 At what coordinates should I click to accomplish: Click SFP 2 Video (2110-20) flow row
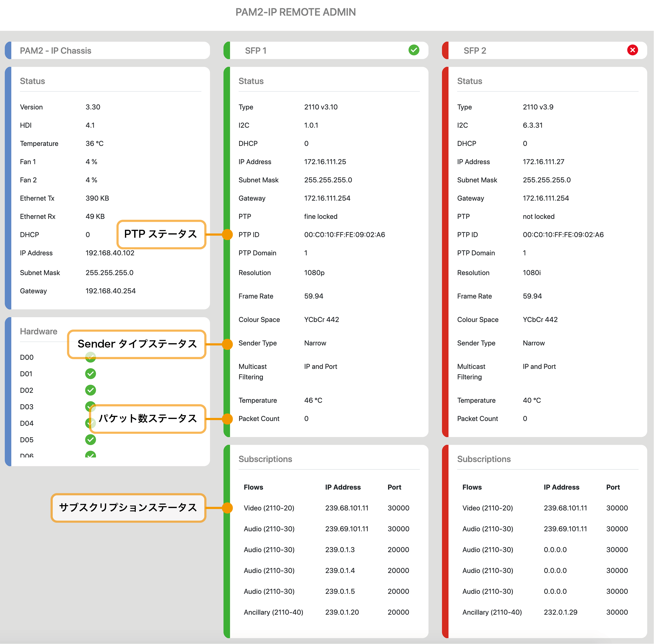545,508
